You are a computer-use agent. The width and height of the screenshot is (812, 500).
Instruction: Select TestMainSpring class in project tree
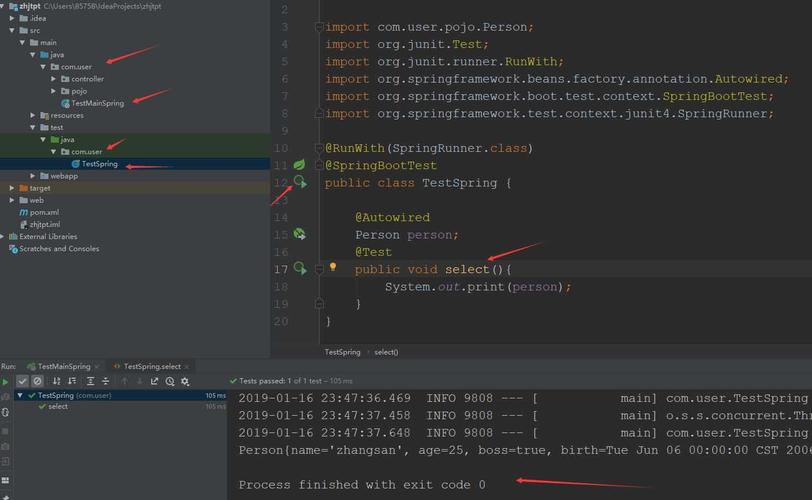(97, 103)
